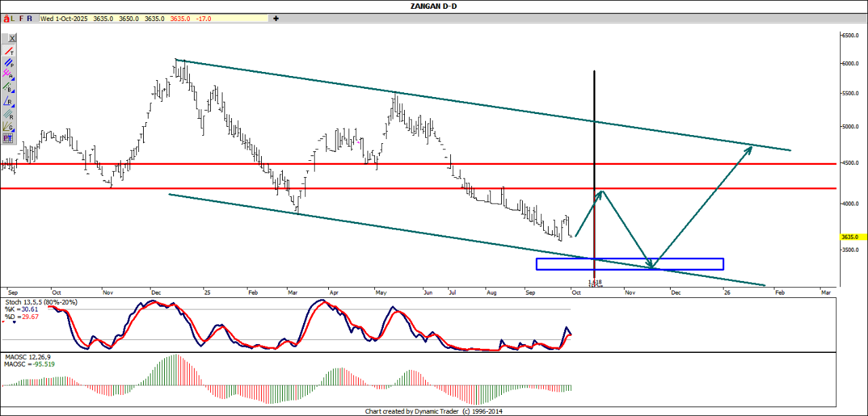The width and height of the screenshot is (868, 416).
Task: Select the Trendline (T) drawing tool
Action: click(x=8, y=52)
